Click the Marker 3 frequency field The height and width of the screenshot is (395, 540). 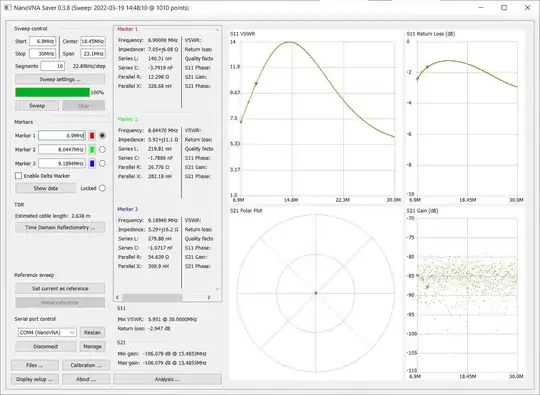62,164
